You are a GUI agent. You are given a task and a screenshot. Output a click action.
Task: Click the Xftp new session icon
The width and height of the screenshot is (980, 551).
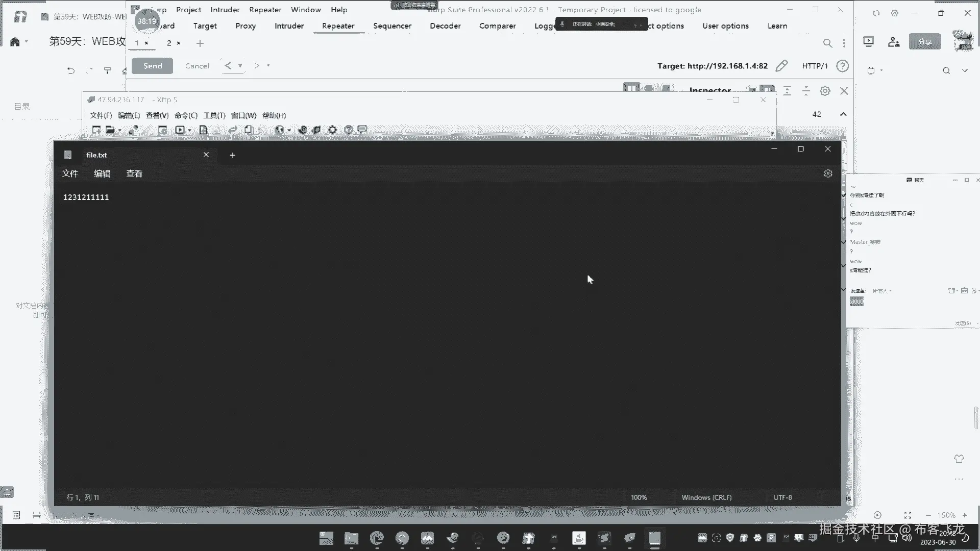[96, 130]
